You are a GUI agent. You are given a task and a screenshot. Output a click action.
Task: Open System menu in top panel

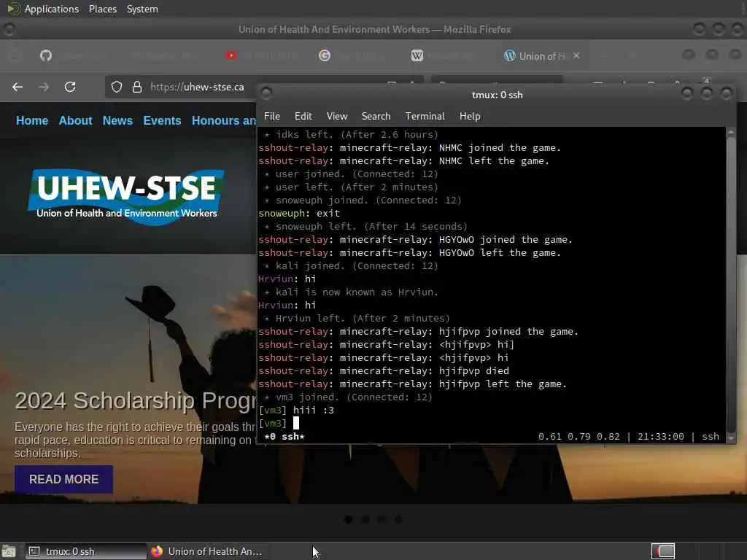[142, 9]
